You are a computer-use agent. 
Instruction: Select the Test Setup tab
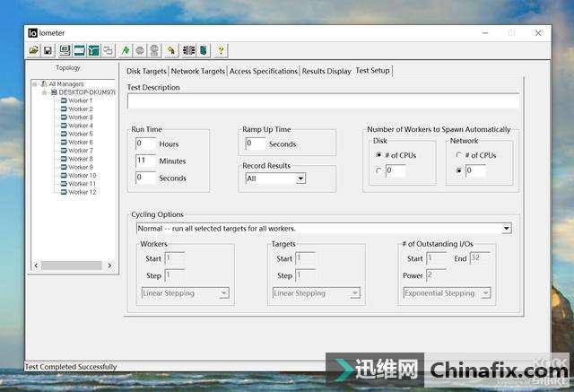tap(373, 70)
